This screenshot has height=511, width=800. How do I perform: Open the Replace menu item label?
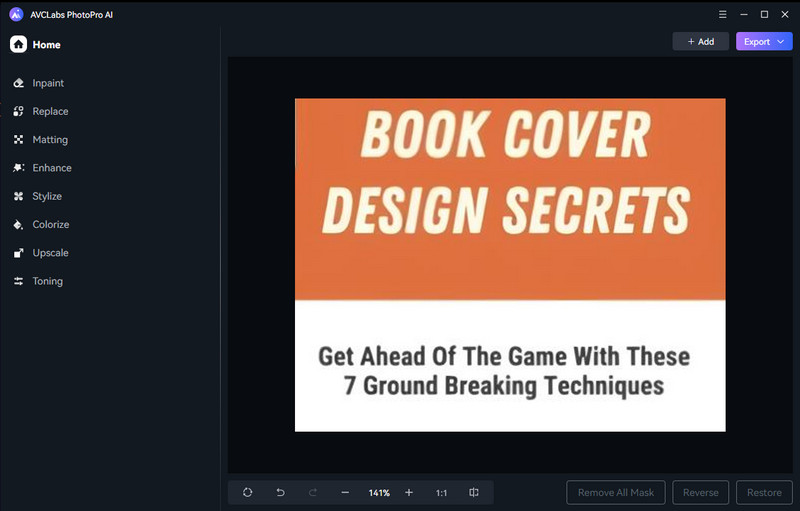[x=50, y=111]
